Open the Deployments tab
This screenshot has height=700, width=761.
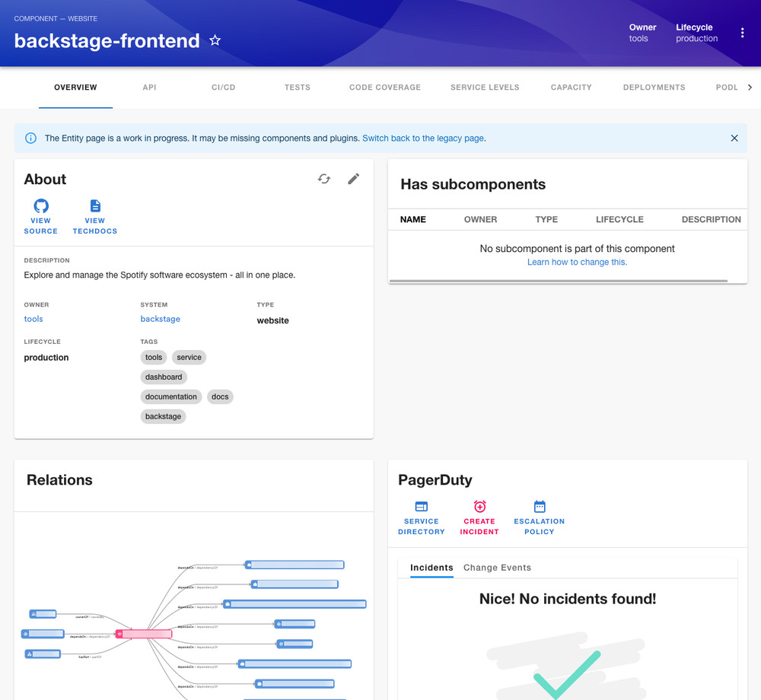click(654, 87)
